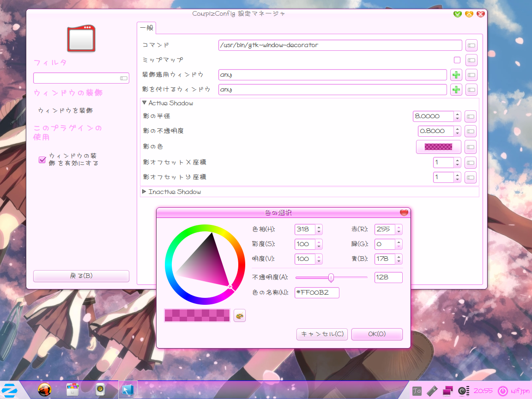Click the 色の名称(N) hex field
Viewport: 532px width, 399px height.
tap(317, 292)
